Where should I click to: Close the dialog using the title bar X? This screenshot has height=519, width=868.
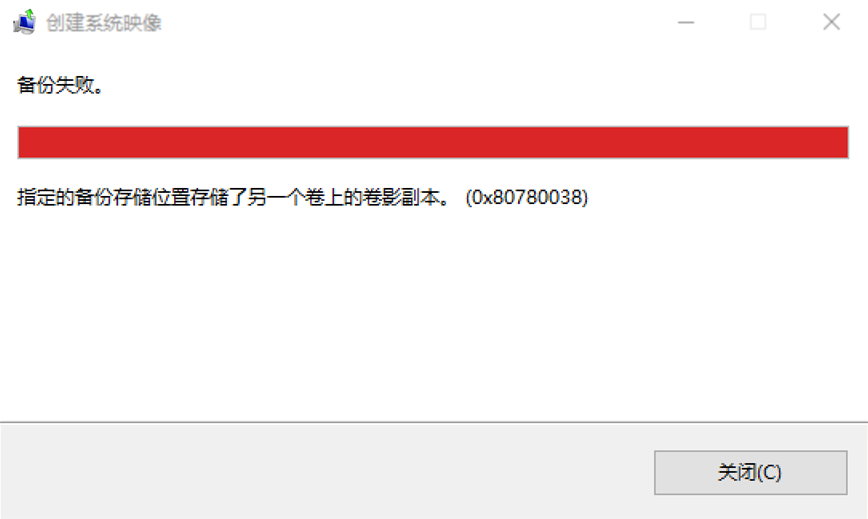(x=831, y=22)
